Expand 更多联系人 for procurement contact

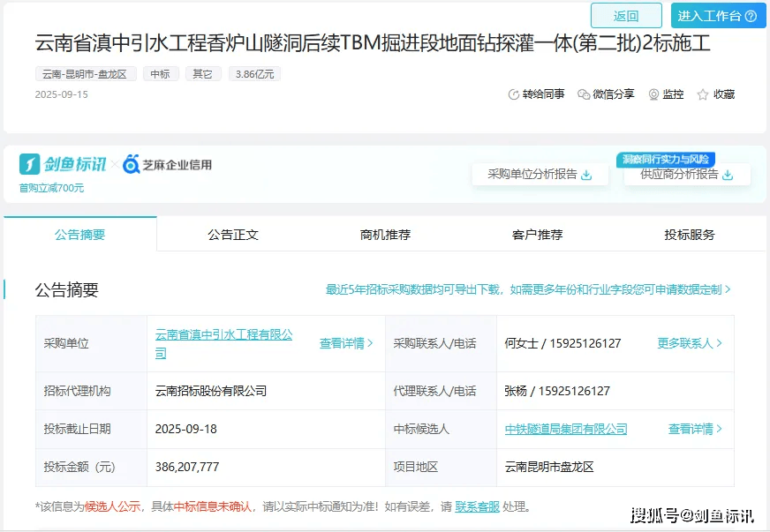[x=690, y=343]
